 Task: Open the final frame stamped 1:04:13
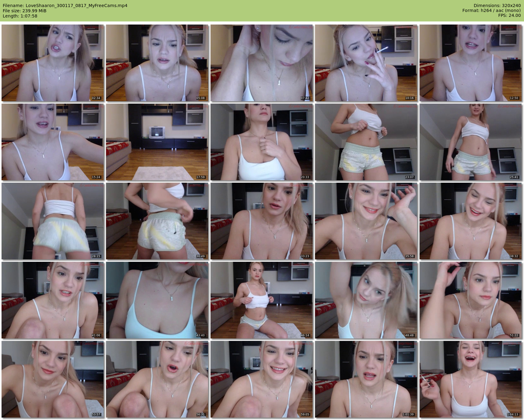coord(471,379)
